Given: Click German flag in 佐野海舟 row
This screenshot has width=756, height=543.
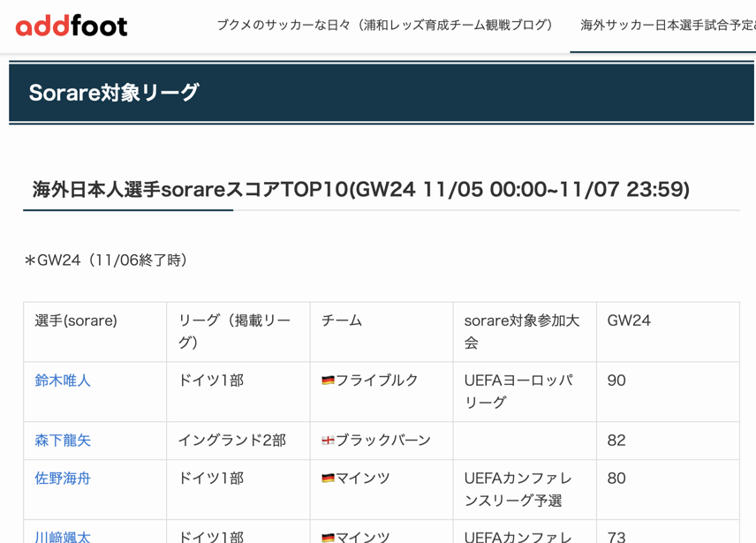Looking at the screenshot, I should (328, 479).
